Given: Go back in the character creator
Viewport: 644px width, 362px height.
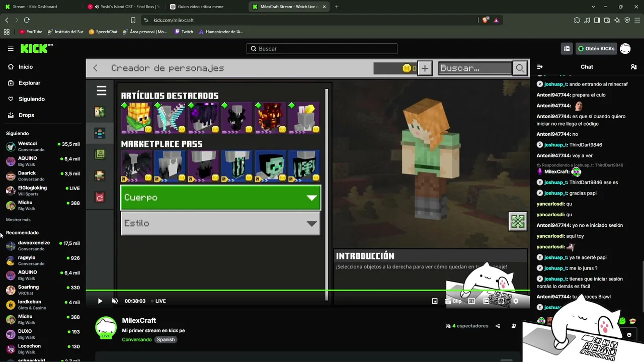Looking at the screenshot, I should [95, 68].
